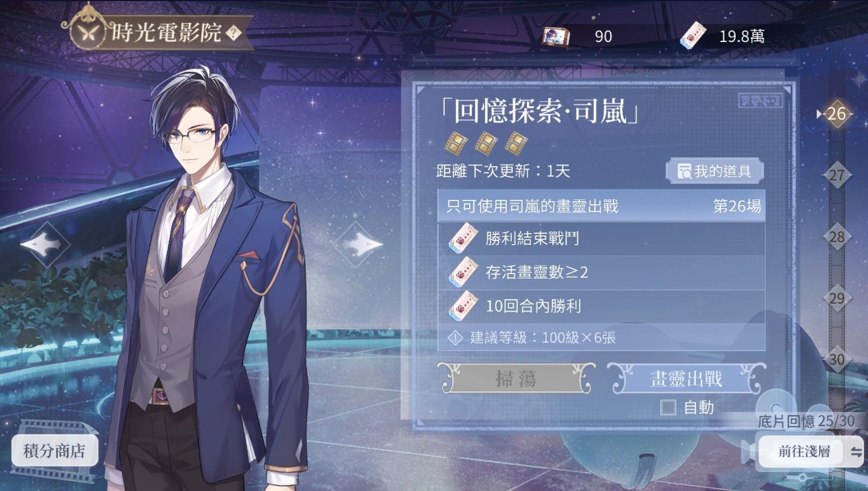The width and height of the screenshot is (868, 491).
Task: Click the ticket reward icon beside 勝利結束戰鬥
Action: coord(463,239)
